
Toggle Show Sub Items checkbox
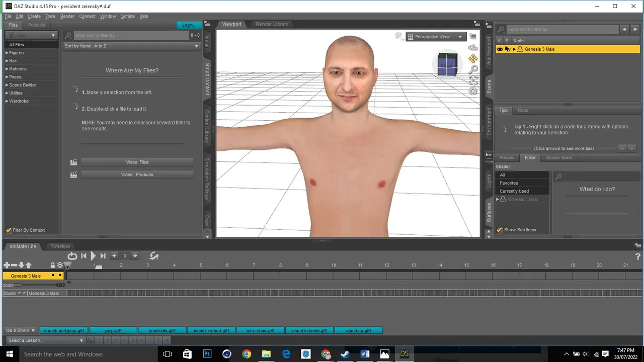500,230
